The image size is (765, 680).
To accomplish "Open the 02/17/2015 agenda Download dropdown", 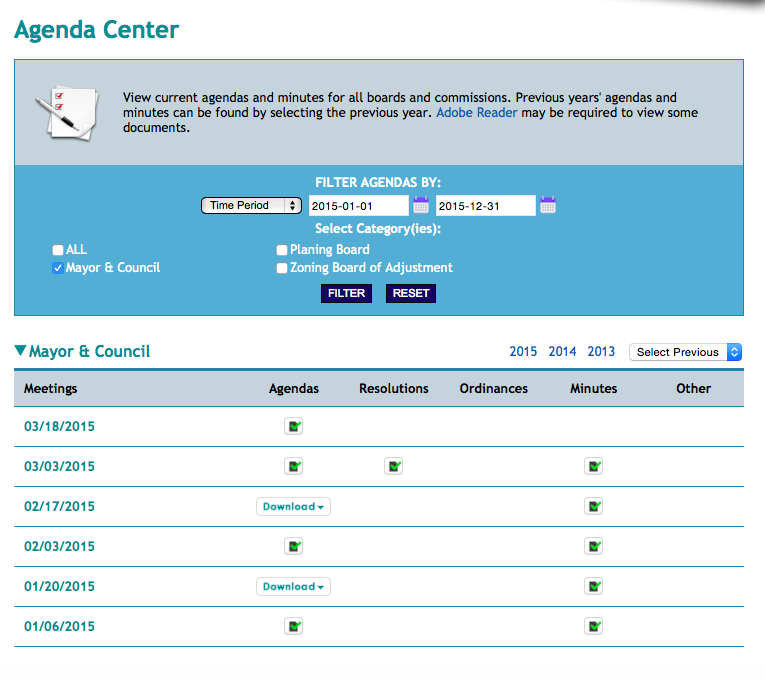I will 293,507.
